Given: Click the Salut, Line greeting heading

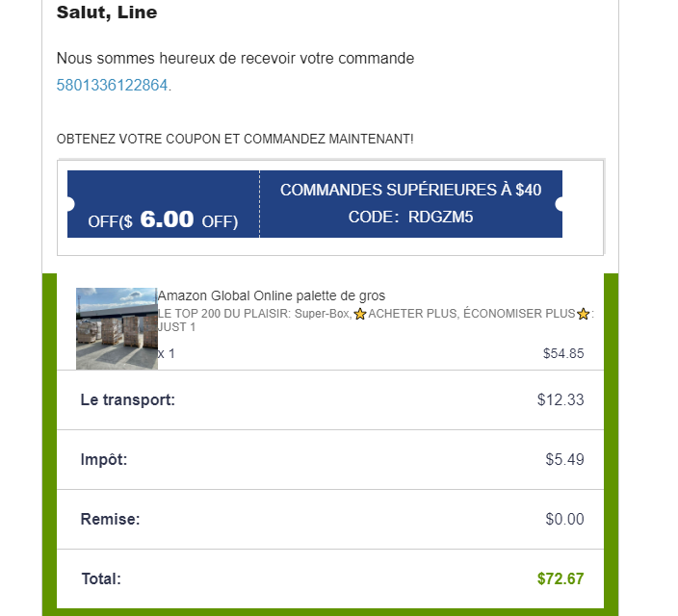Looking at the screenshot, I should coord(107,13).
